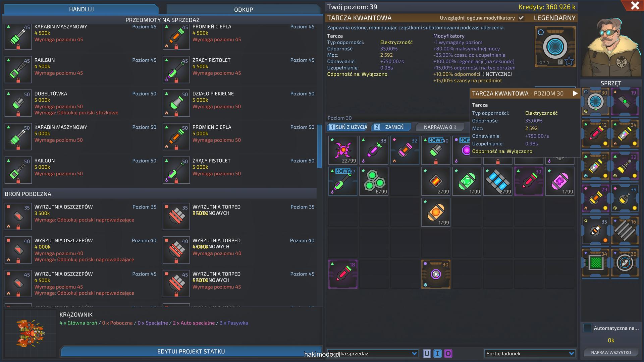Switch to the ODKUP tab
The height and width of the screenshot is (362, 644).
pos(243,9)
